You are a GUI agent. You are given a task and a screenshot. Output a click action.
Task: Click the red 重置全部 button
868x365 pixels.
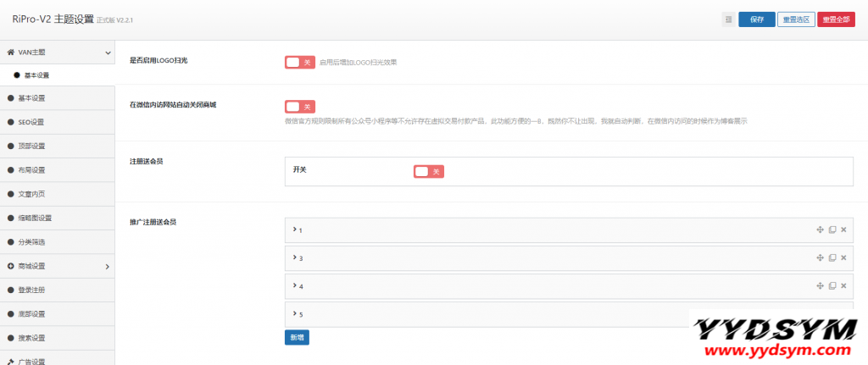[836, 19]
